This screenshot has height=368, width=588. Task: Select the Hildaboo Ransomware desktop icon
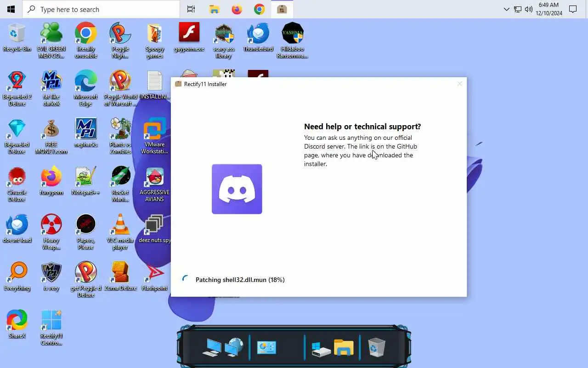point(293,40)
